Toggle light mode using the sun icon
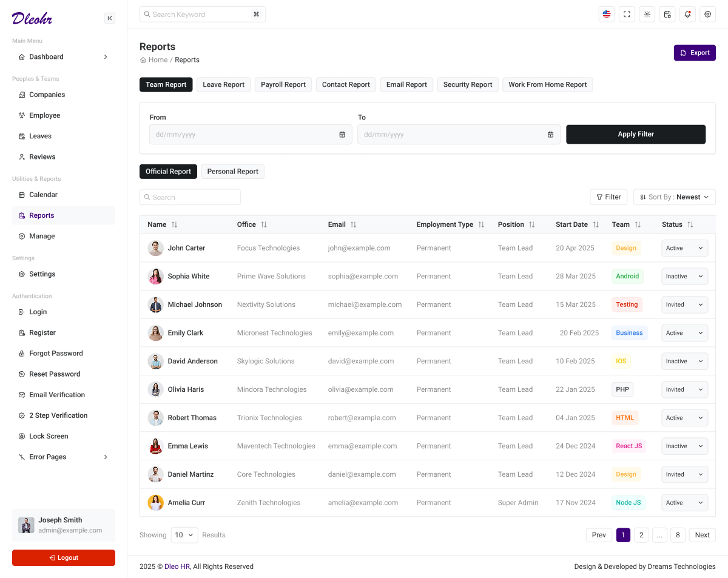The width and height of the screenshot is (728, 578). coord(647,14)
